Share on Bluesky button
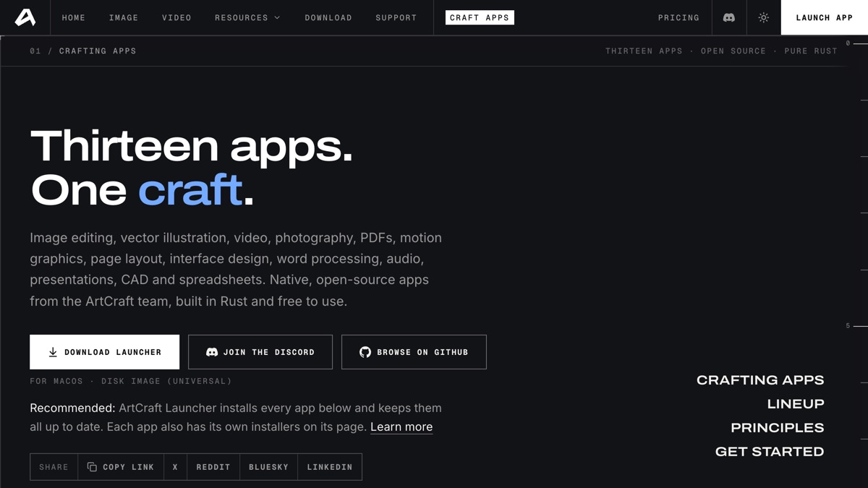 (x=268, y=467)
